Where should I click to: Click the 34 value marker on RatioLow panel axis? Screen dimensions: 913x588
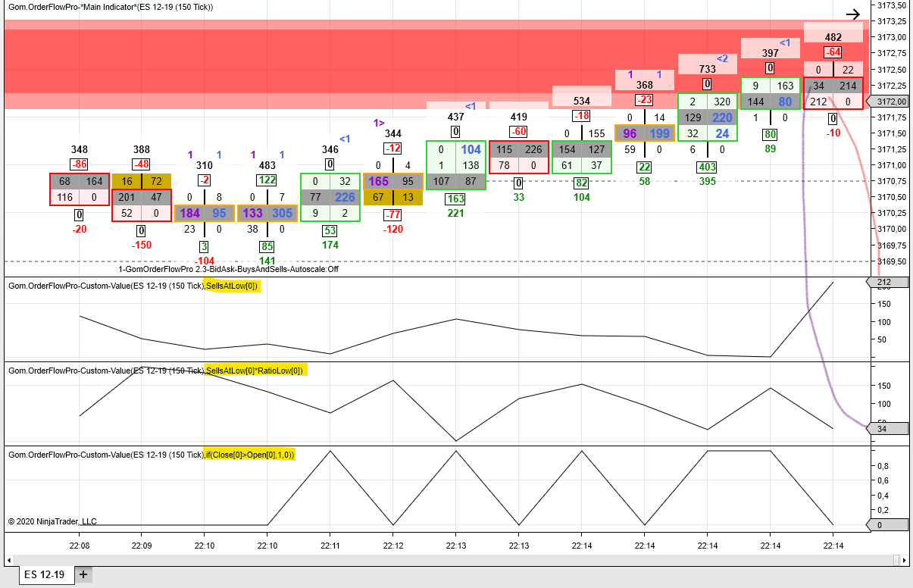tap(886, 429)
